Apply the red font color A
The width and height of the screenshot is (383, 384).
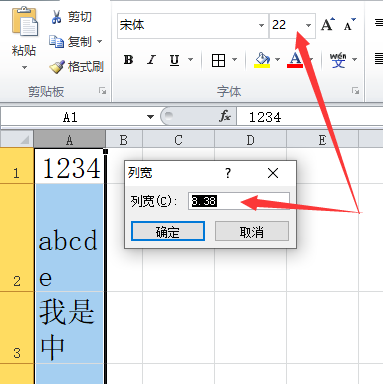[295, 60]
